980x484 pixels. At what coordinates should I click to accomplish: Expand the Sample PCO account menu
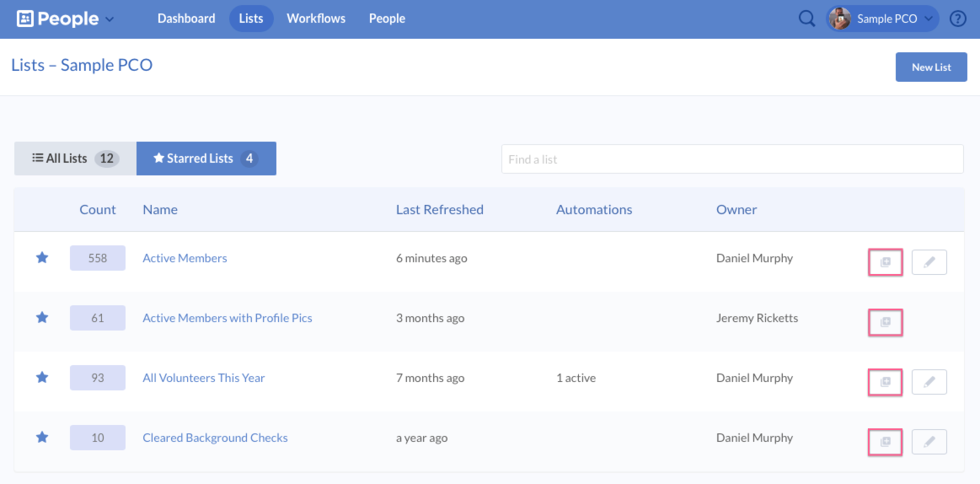point(883,19)
